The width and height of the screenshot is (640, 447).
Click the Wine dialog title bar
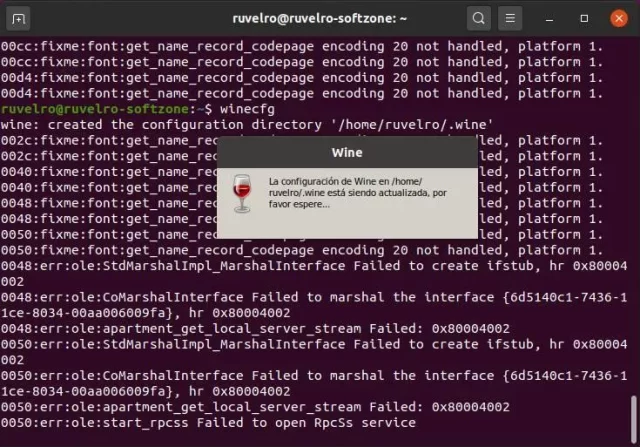[346, 153]
